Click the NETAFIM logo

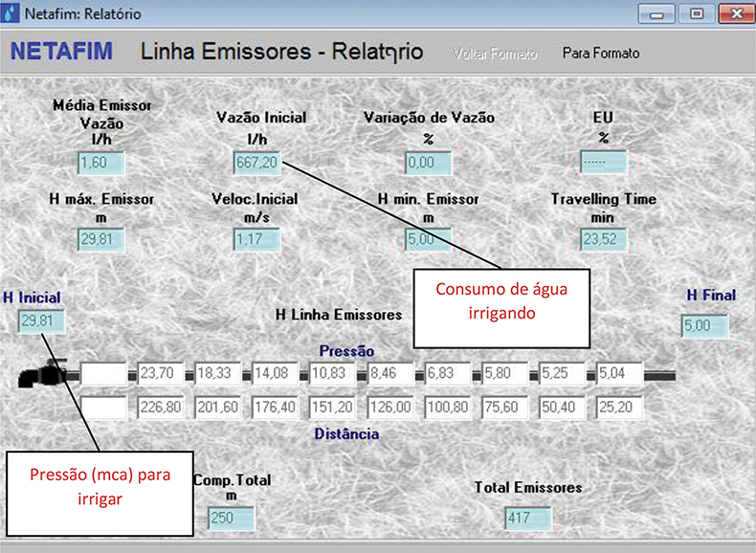click(x=61, y=52)
